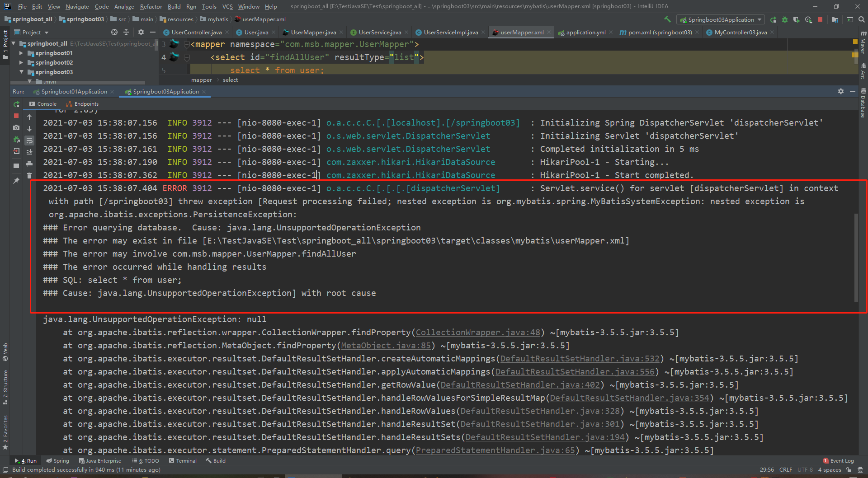Click the UTF-8 encoding indicator
The image size is (868, 478).
[x=805, y=470]
